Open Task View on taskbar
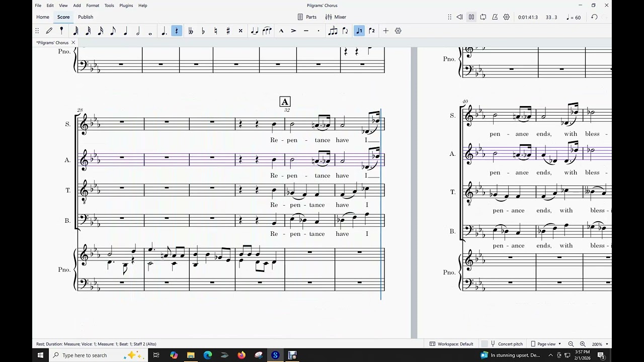 click(156, 355)
